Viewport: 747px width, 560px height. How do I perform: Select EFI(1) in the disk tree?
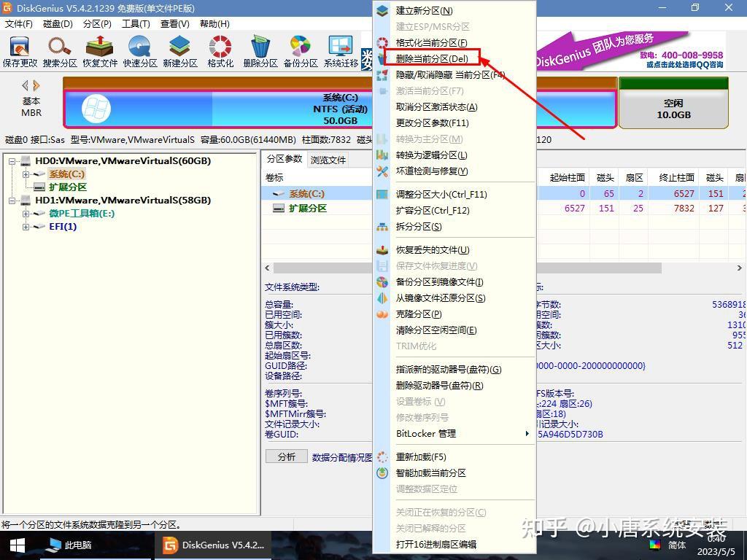[63, 227]
